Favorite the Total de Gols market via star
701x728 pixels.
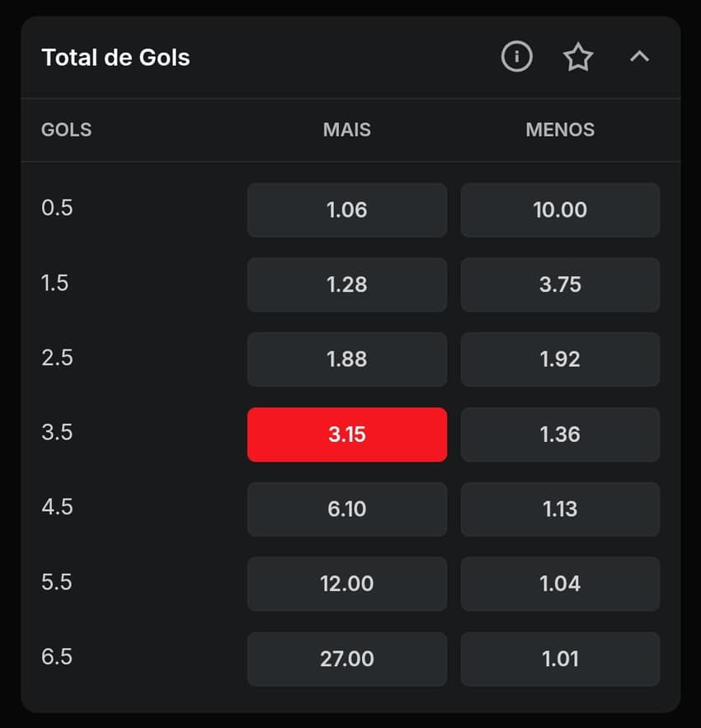pyautogui.click(x=578, y=57)
